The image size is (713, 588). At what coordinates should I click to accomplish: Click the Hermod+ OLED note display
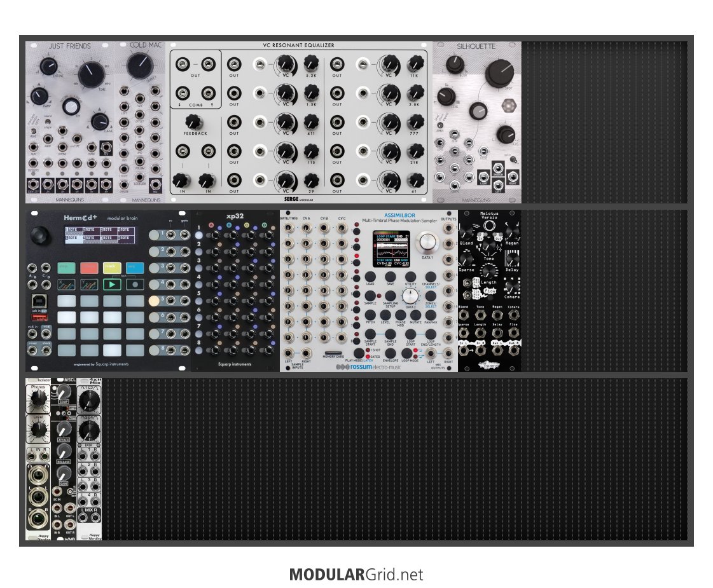click(100, 235)
